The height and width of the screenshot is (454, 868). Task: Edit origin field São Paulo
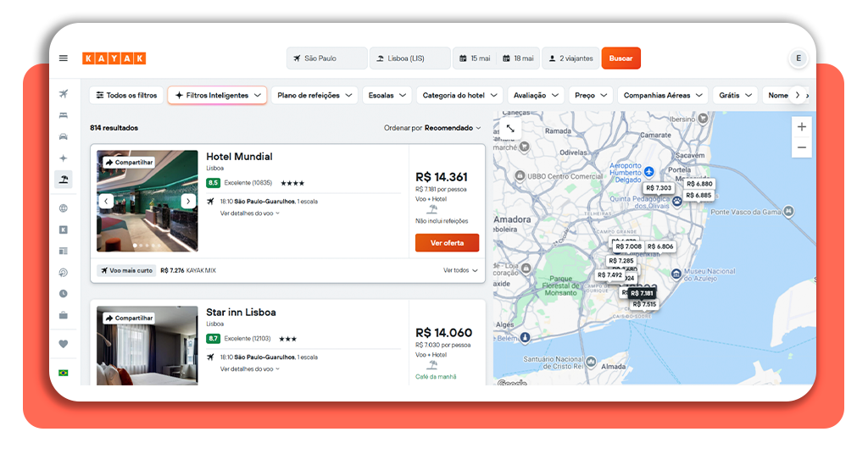[326, 58]
